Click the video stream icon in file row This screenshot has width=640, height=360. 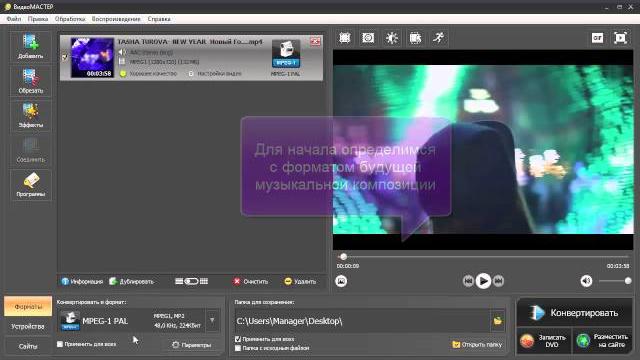click(122, 62)
